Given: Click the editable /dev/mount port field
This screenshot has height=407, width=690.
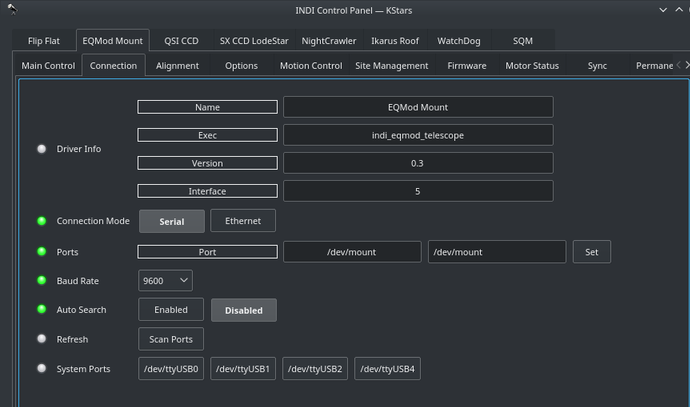Looking at the screenshot, I should (497, 252).
